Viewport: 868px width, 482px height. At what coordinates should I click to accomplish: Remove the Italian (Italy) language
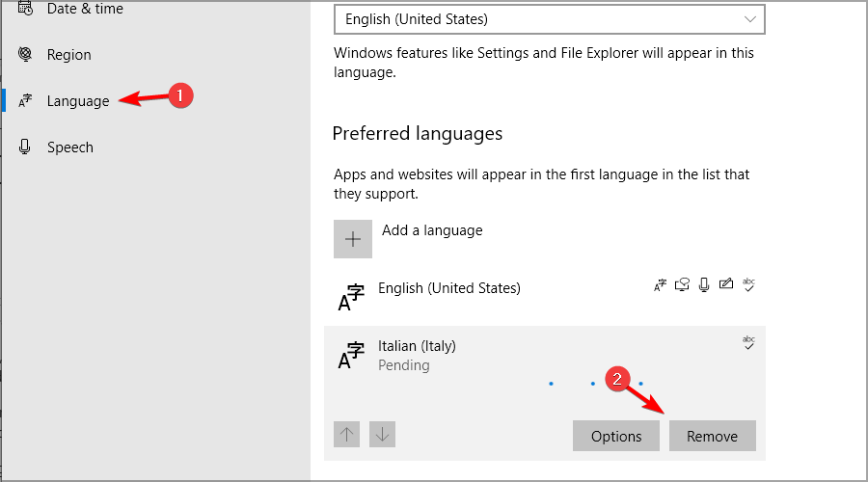click(x=713, y=436)
